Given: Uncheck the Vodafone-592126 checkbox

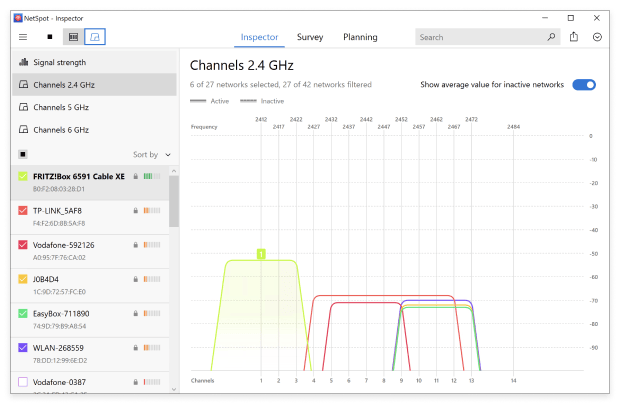Looking at the screenshot, I should click(x=23, y=245).
